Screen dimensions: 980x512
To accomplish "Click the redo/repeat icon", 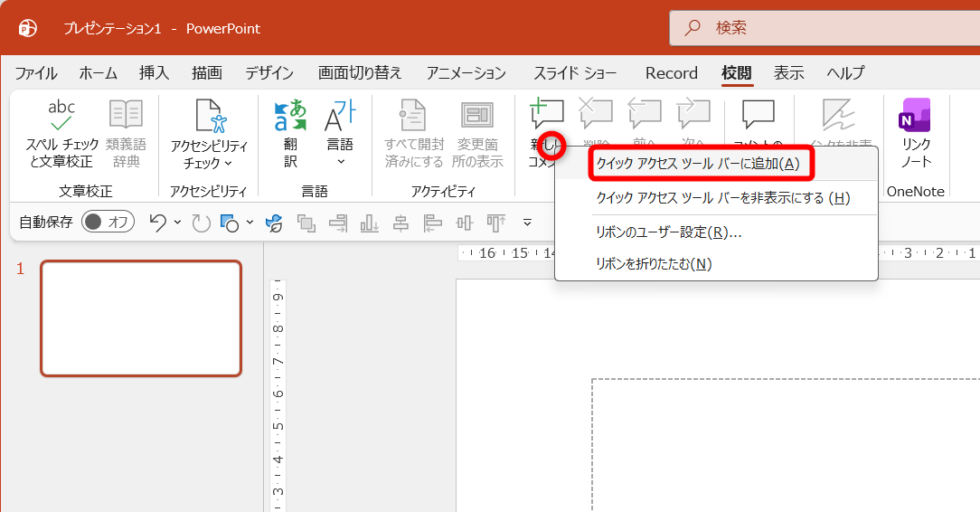I will pos(201,223).
